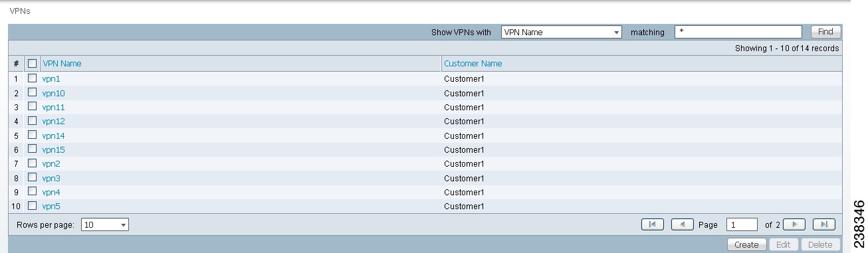Click Customer1 in the vpn5 row
Viewport: 868px width, 253px height.
point(464,207)
